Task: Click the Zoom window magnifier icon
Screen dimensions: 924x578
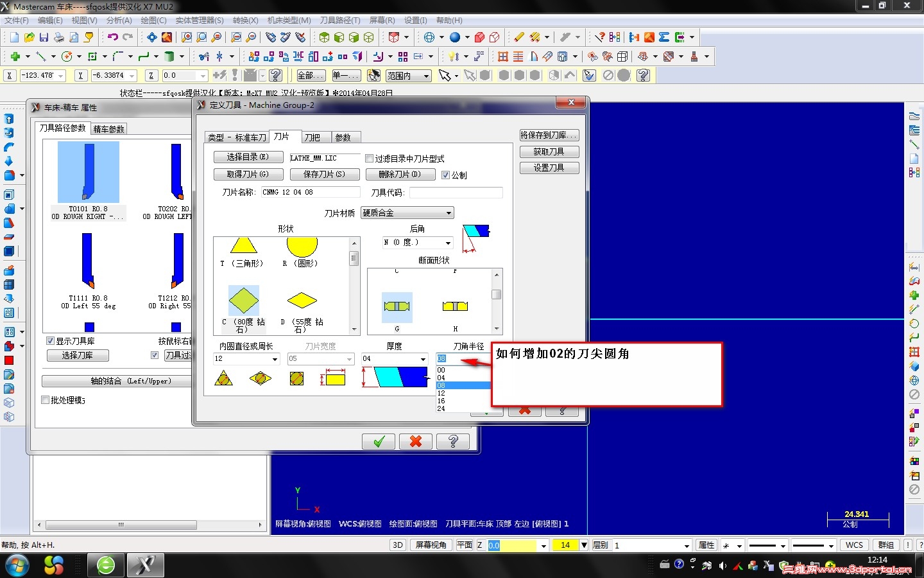Action: tap(187, 37)
